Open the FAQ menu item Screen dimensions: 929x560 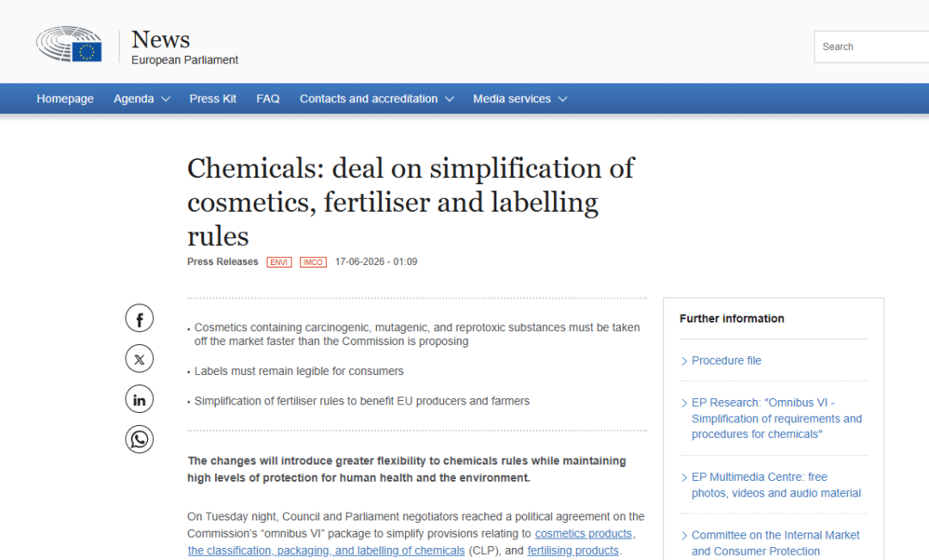pos(268,99)
